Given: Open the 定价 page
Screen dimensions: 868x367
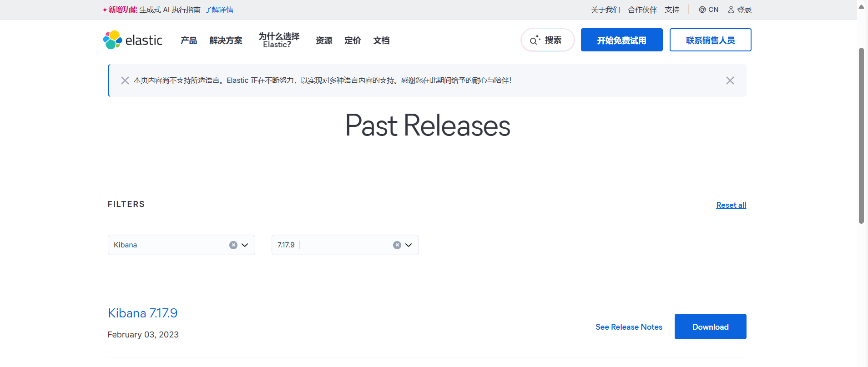Looking at the screenshot, I should (353, 40).
